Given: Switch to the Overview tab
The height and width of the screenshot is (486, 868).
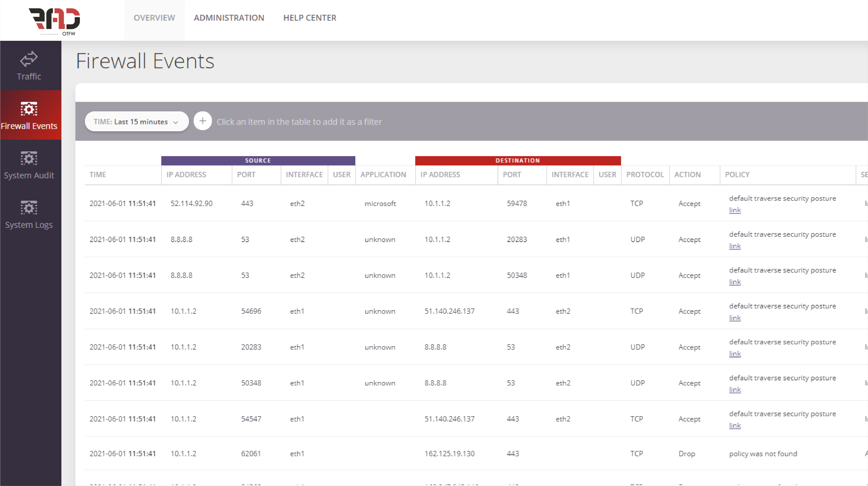Looking at the screenshot, I should tap(154, 18).
